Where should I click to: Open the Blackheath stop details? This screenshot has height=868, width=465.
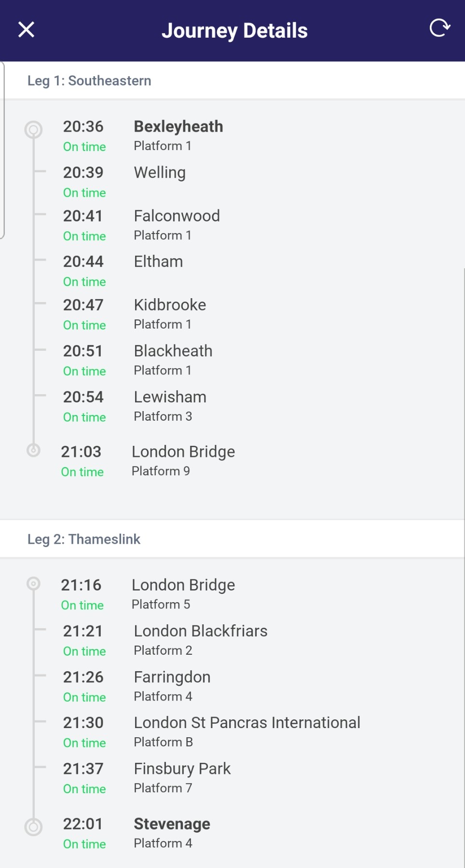click(173, 351)
